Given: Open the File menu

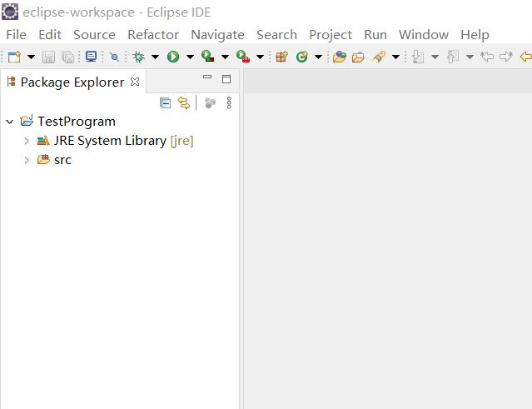Looking at the screenshot, I should [x=17, y=35].
